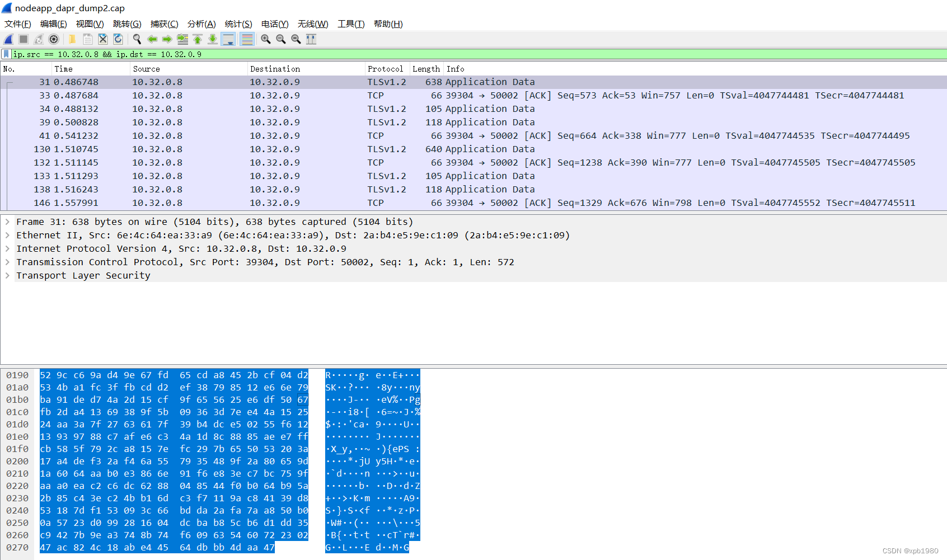The height and width of the screenshot is (560, 947).
Task: Reload the capture file icon
Action: 118,39
